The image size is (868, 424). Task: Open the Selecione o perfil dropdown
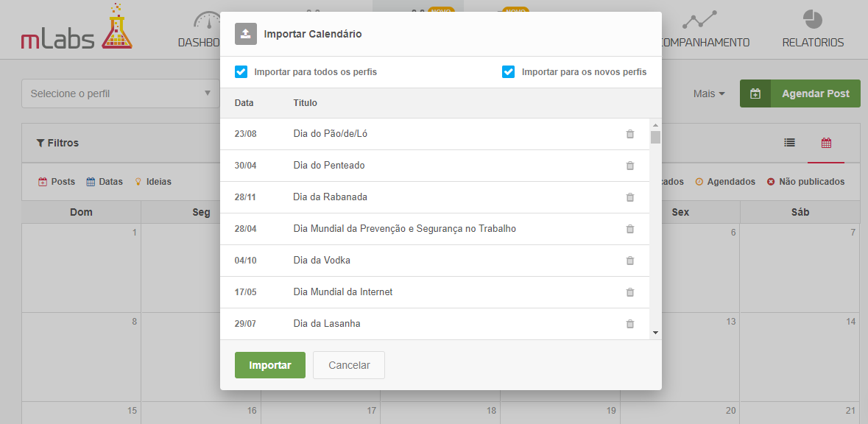[x=121, y=93]
